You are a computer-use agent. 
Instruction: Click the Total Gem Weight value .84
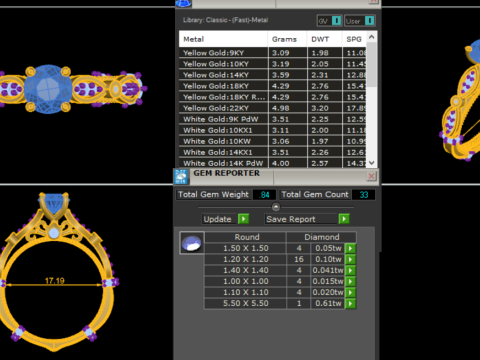264,195
